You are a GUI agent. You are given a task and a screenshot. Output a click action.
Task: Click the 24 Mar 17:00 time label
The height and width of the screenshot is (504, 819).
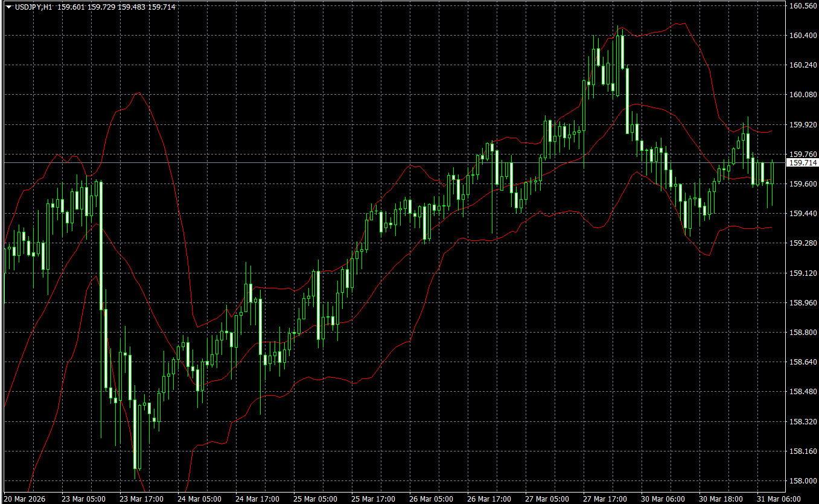pos(257,499)
